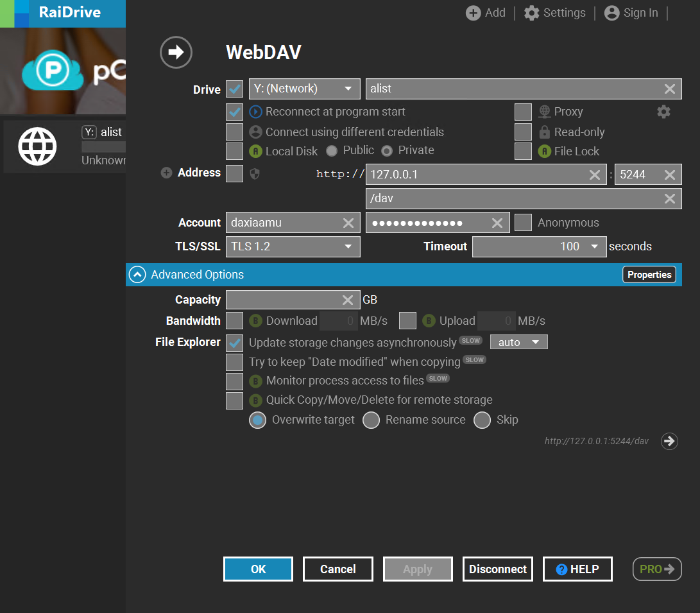Click the PRO upgrade button
Viewport: 700px width, 613px height.
pos(657,569)
